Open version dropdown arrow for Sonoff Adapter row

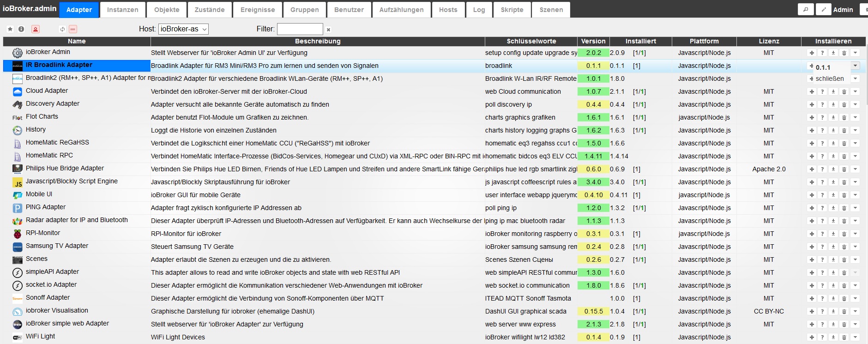tap(855, 299)
